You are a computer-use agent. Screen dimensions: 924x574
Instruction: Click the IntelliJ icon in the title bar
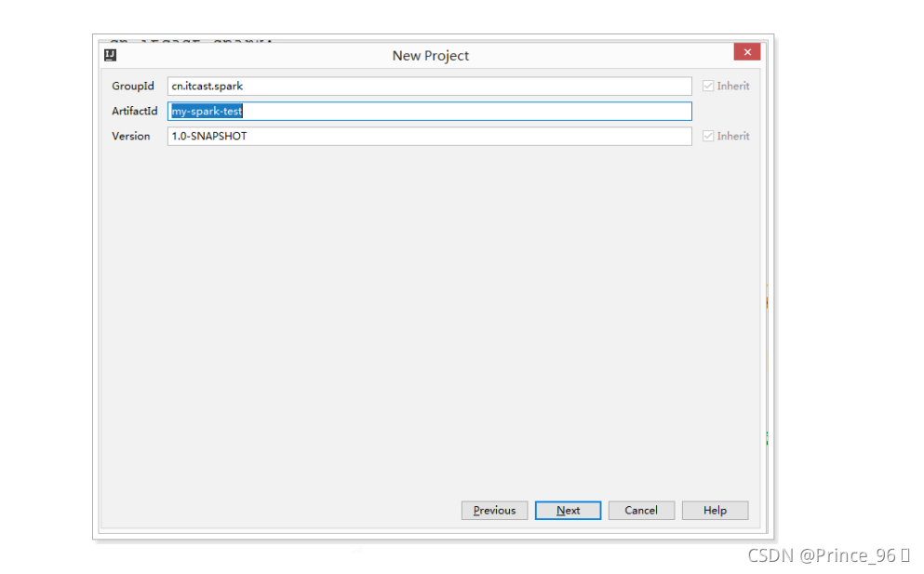[x=110, y=56]
